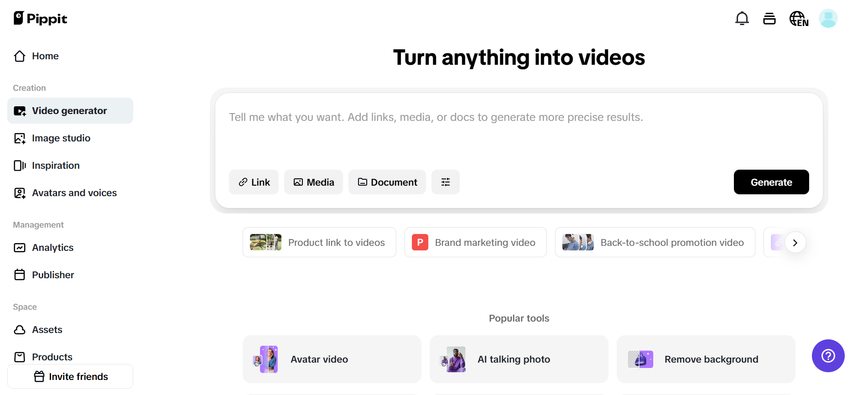Screen dimensions: 868x395
Task: Click the Invite friends button
Action: 70,376
